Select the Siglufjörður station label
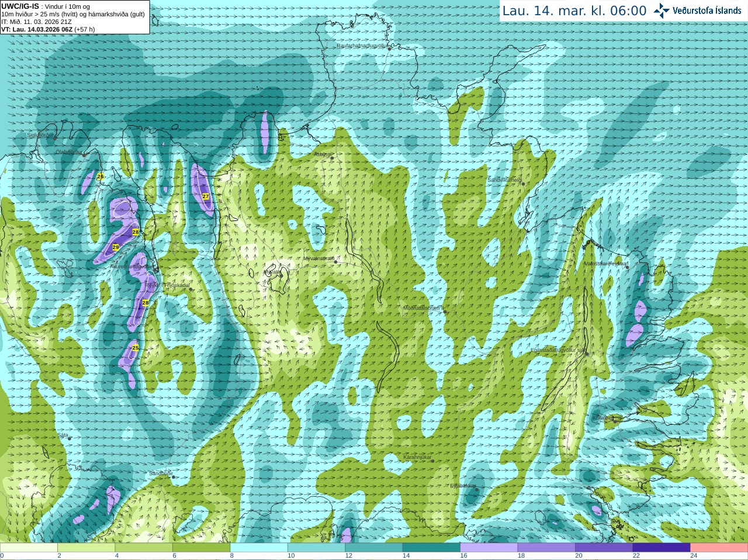The width and height of the screenshot is (748, 560). click(x=40, y=135)
